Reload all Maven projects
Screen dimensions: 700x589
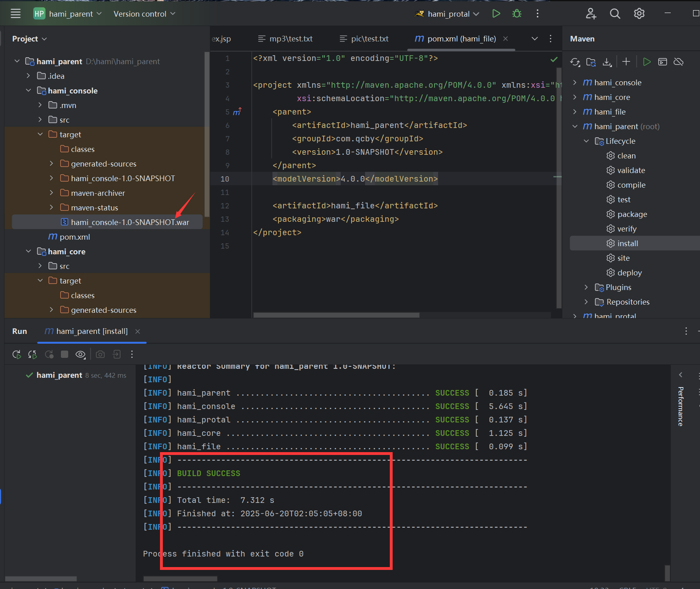coord(575,62)
